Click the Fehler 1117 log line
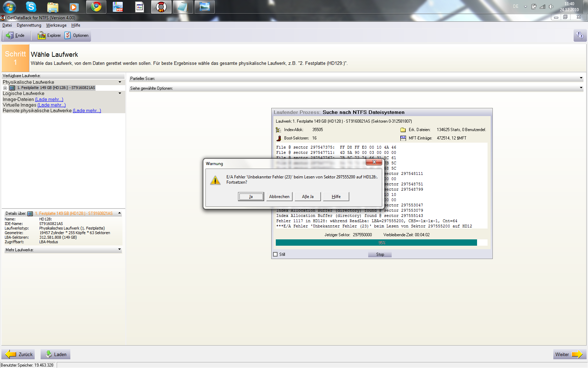 366,221
